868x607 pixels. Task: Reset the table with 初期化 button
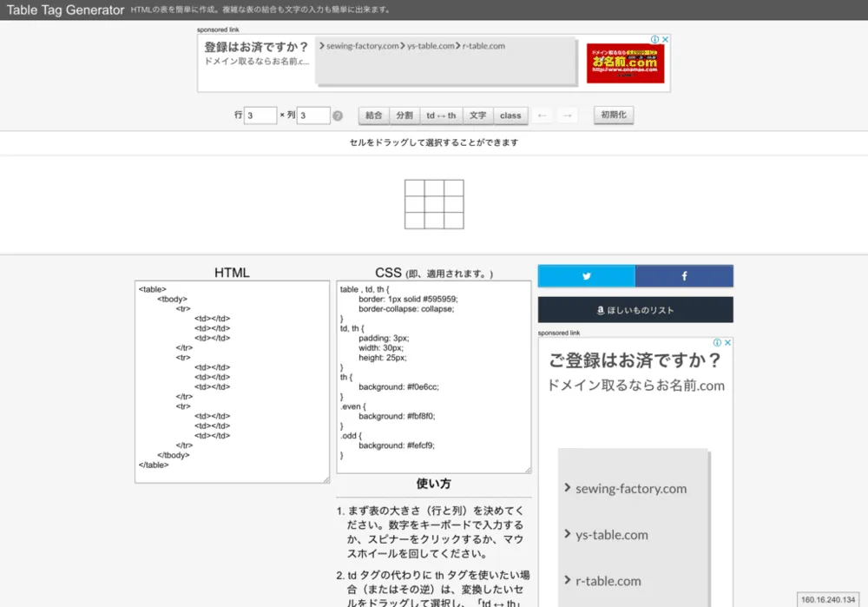click(x=614, y=115)
